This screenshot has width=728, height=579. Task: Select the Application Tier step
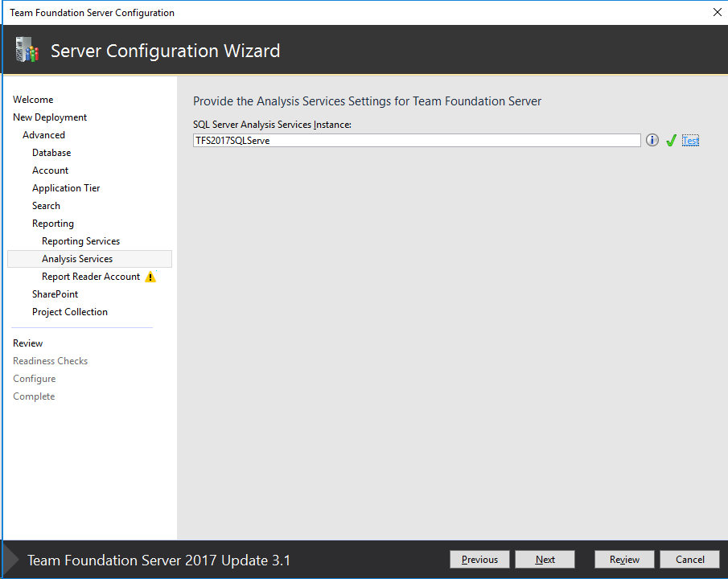click(x=66, y=187)
